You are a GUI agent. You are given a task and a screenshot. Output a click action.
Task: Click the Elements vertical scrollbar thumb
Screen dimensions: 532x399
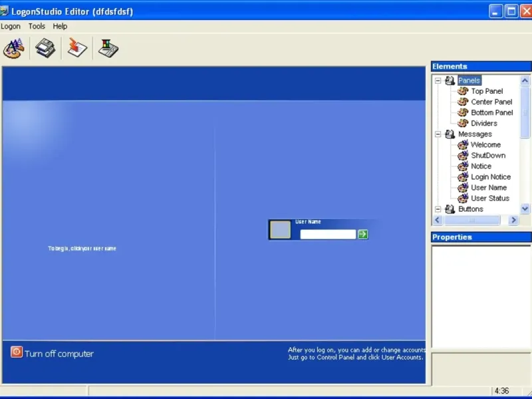tap(525, 112)
